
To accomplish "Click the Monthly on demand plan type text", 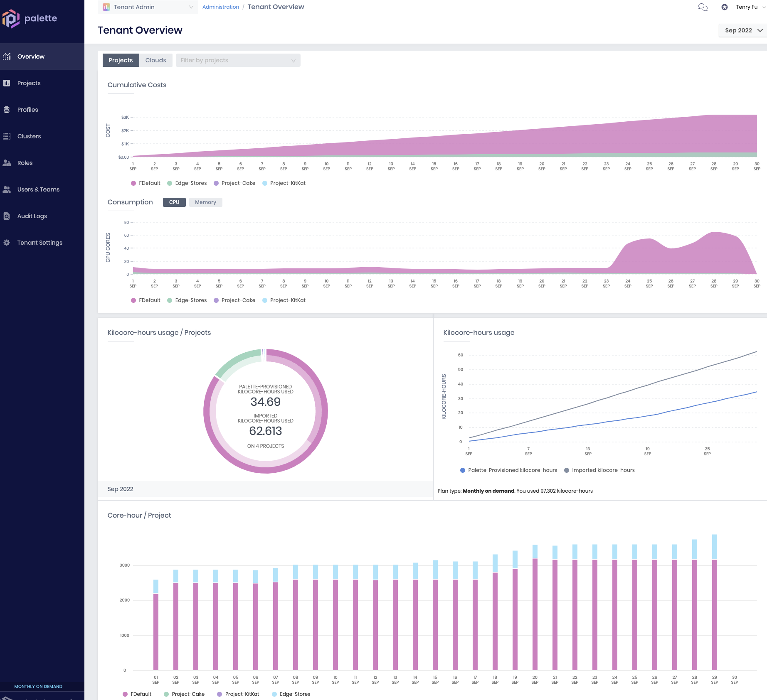I will (488, 491).
